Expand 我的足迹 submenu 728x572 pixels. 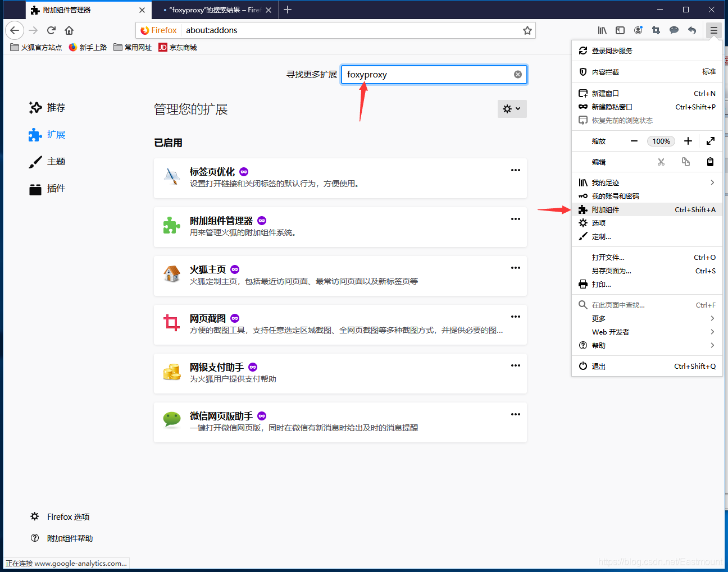[647, 182]
